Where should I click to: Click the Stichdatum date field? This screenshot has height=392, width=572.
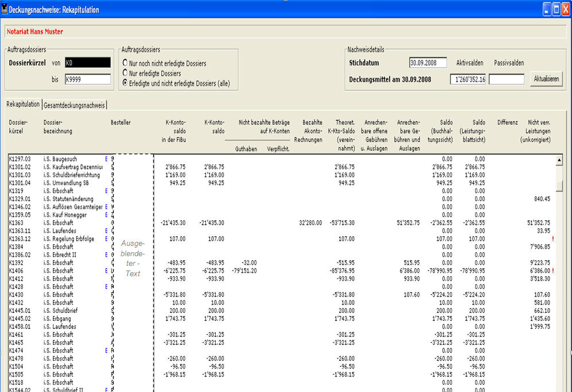[x=427, y=63]
